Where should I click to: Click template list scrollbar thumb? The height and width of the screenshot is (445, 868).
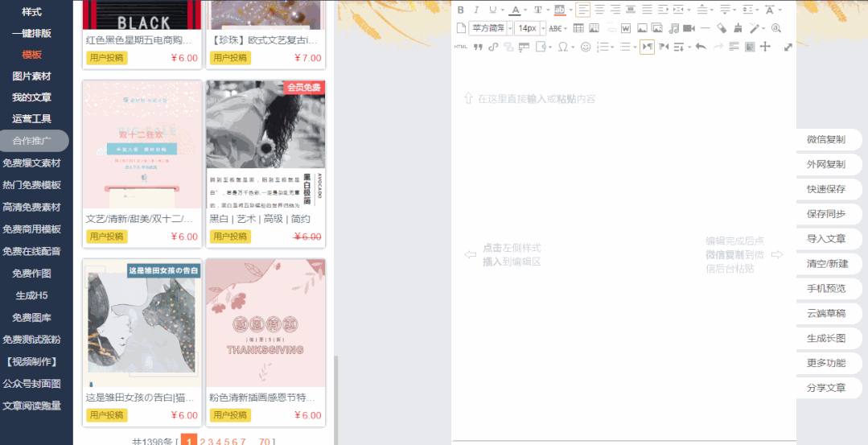(335, 401)
